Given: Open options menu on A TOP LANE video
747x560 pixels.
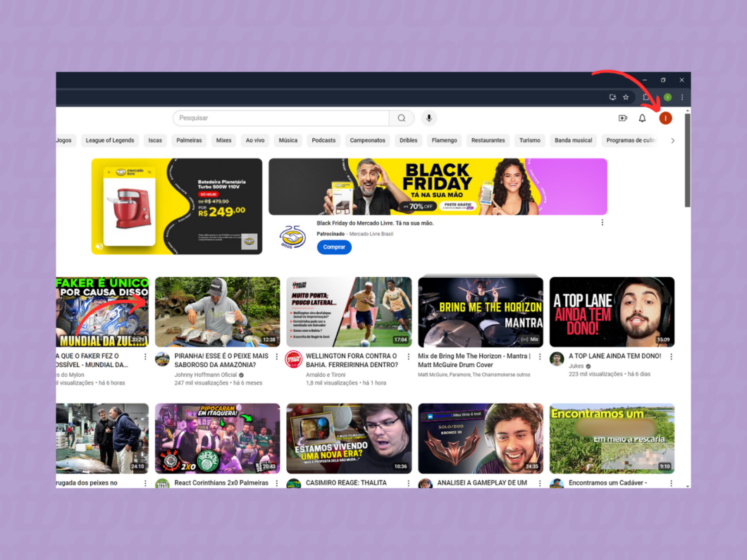Looking at the screenshot, I should point(671,356).
